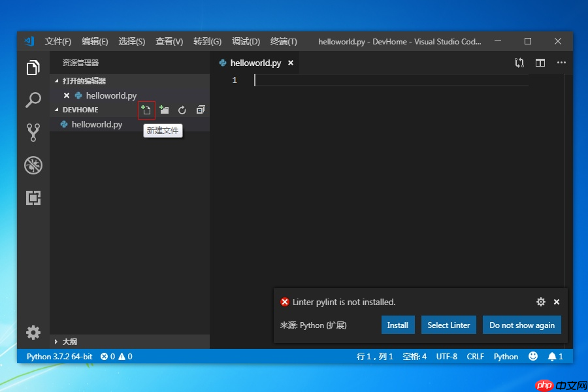Click the Install button for pylint

coord(398,325)
